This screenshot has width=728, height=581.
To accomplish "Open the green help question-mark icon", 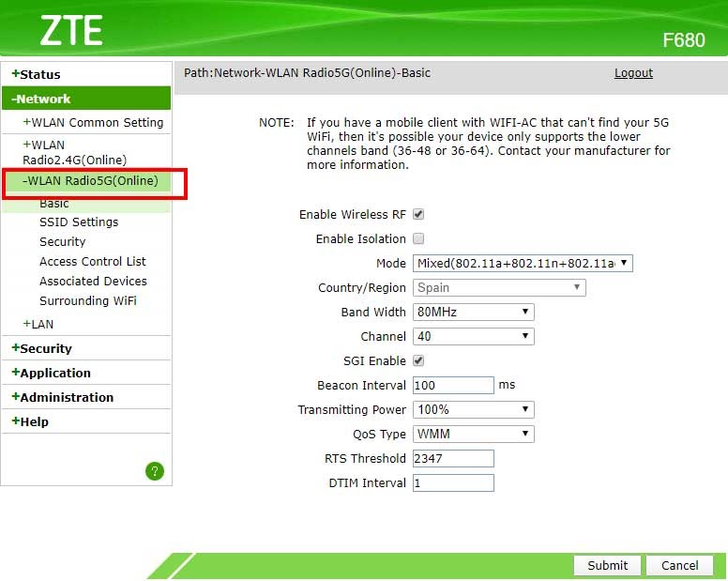I will pyautogui.click(x=155, y=471).
